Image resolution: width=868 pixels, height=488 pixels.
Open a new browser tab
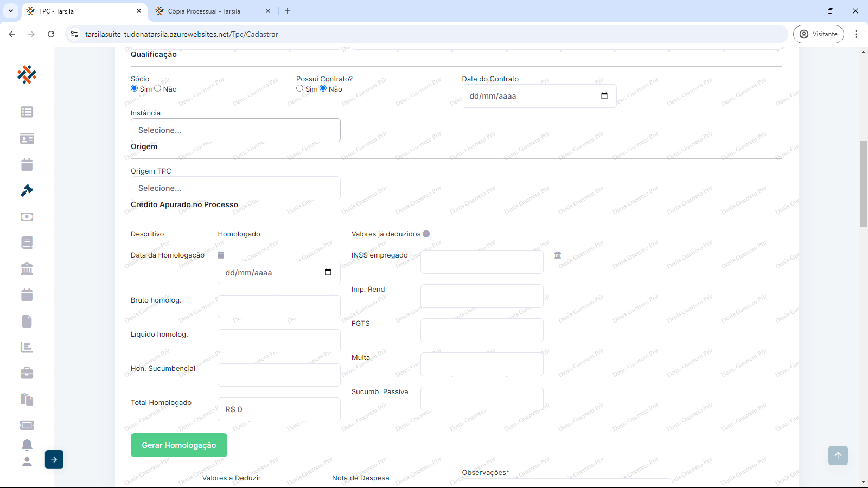(288, 11)
